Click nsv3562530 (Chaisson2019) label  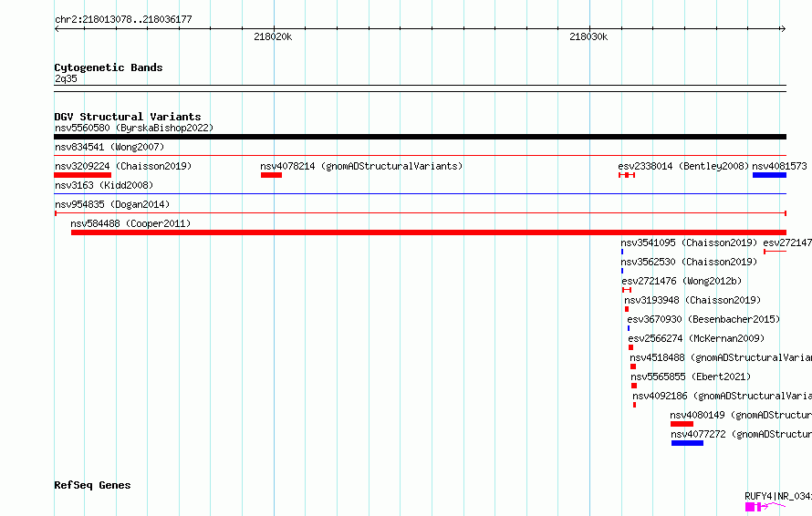[x=689, y=262]
